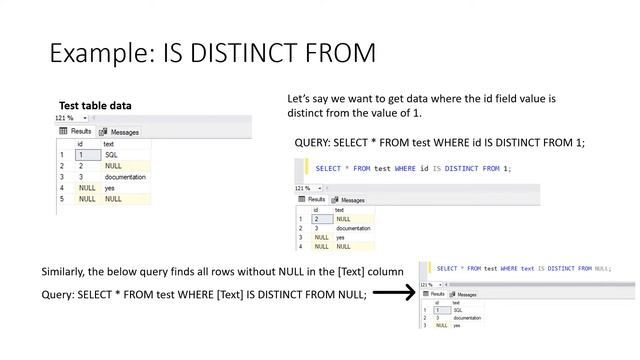Screen dimensions: 640x360
Task: Click scroll-left arrow beside Test table zoom box
Action: point(93,118)
